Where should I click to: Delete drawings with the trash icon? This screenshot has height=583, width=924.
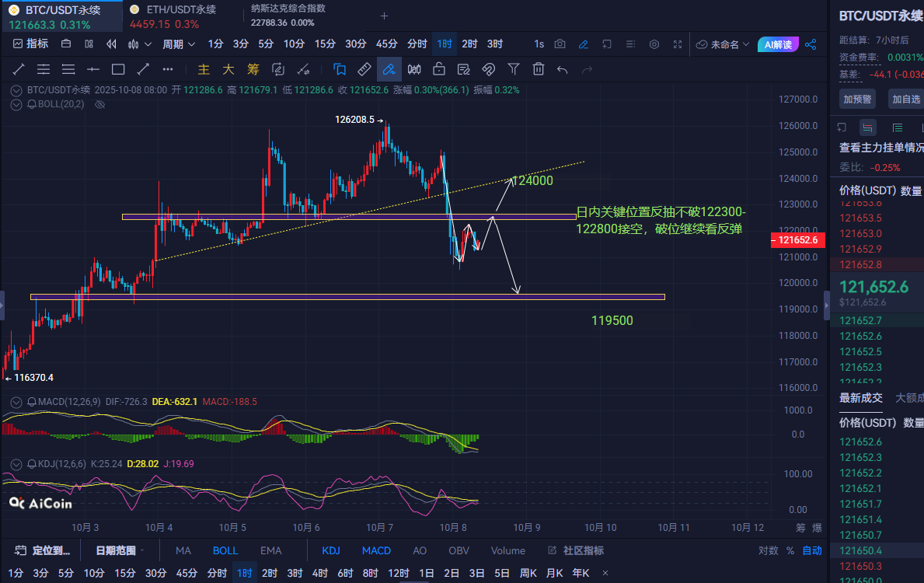click(x=538, y=69)
